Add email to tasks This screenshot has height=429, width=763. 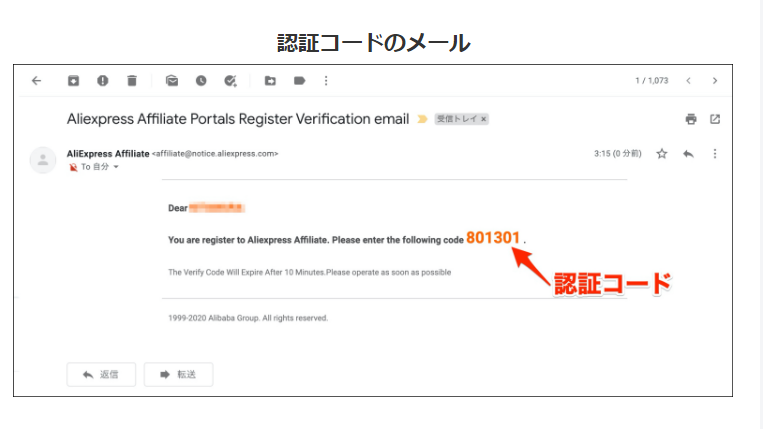pyautogui.click(x=230, y=81)
